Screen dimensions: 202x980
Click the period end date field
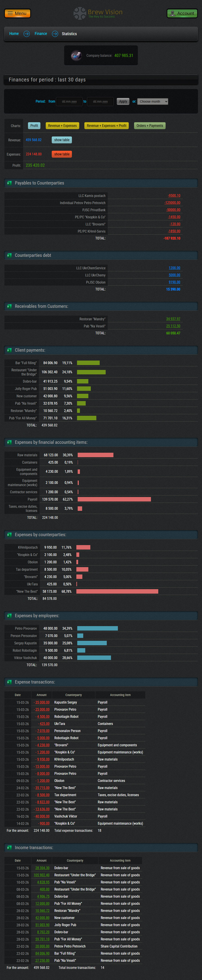[100, 101]
